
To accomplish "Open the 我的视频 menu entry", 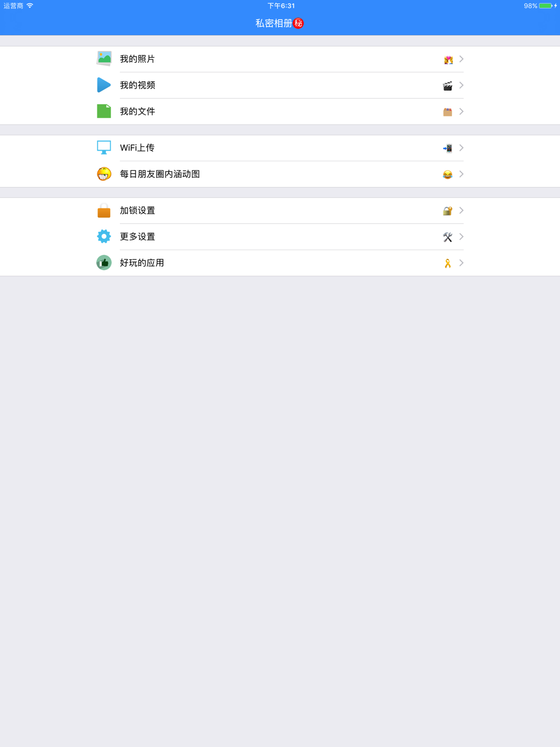I will [x=280, y=85].
